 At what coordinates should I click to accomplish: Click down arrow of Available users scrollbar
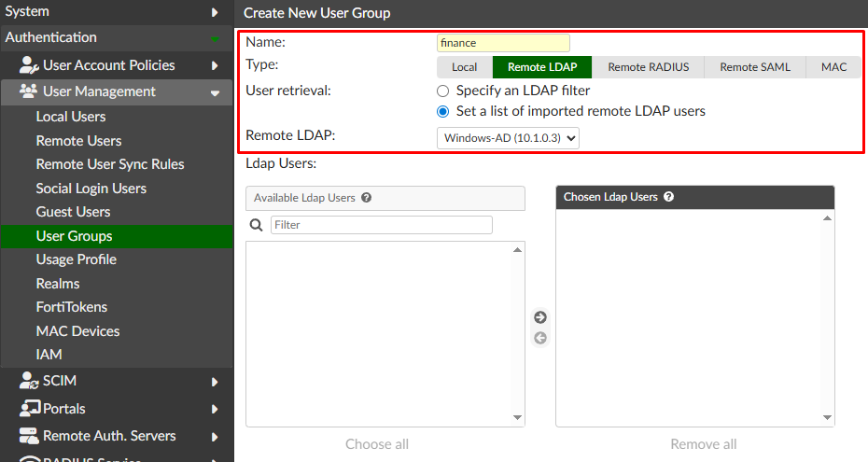point(518,418)
